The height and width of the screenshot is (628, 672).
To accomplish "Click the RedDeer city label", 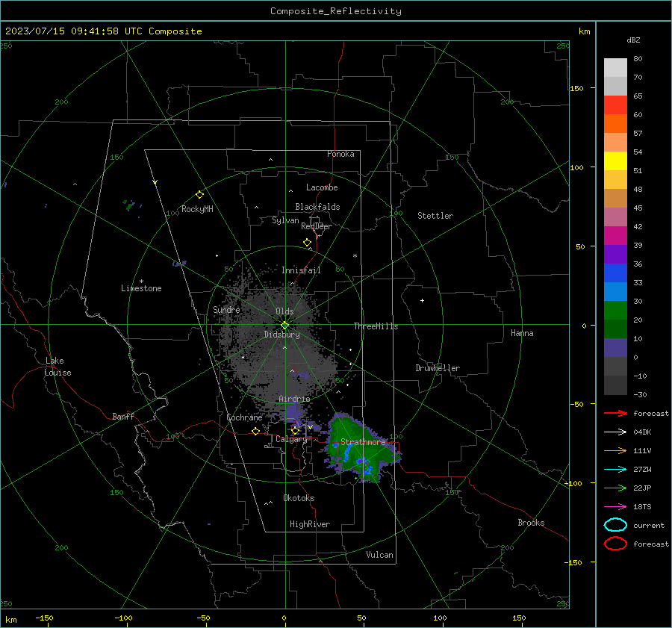I will coord(317,226).
